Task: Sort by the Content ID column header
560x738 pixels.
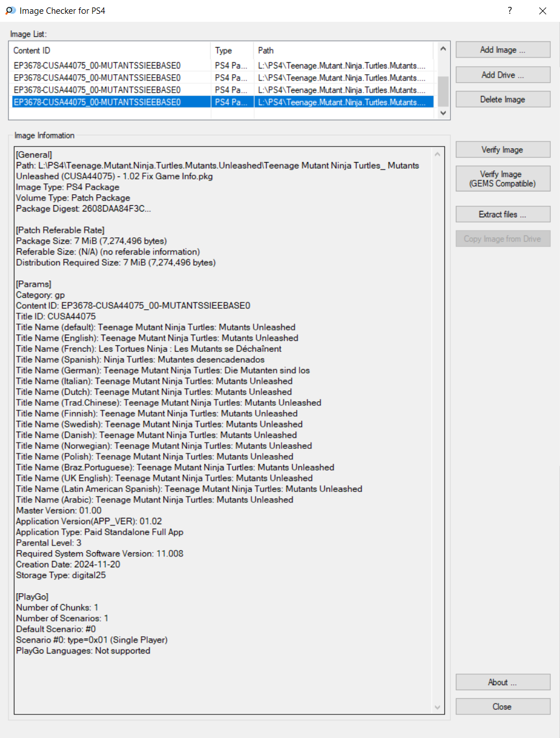Action: coord(110,51)
